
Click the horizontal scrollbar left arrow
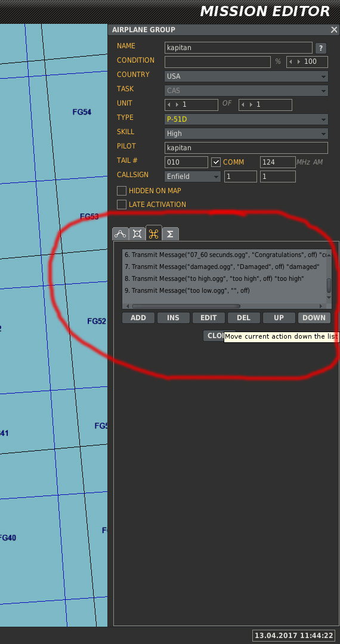[x=127, y=306]
